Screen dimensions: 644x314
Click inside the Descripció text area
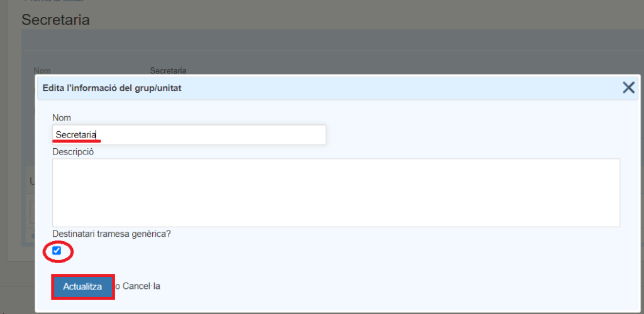click(x=336, y=192)
